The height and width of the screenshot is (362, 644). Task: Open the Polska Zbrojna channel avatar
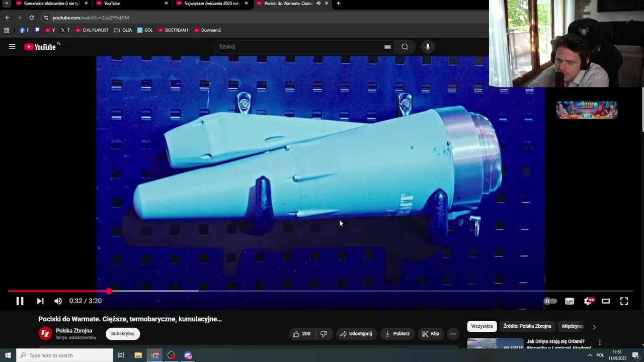(45, 333)
